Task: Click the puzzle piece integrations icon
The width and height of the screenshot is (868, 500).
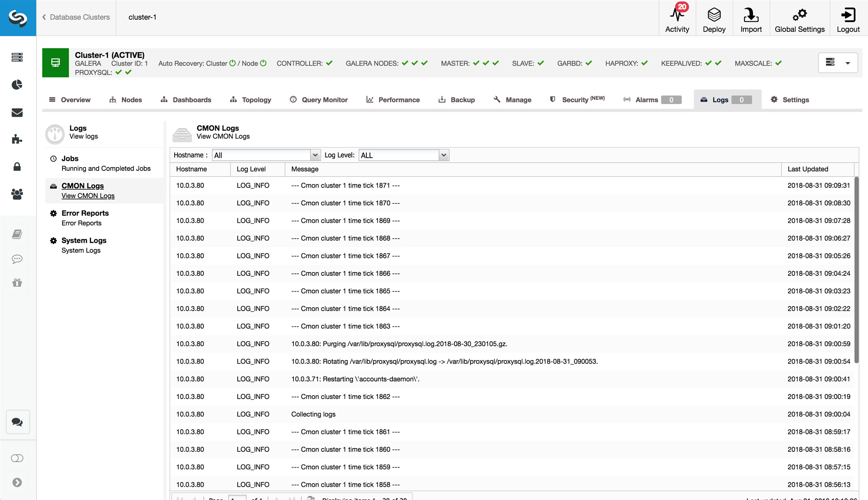Action: coord(17,139)
